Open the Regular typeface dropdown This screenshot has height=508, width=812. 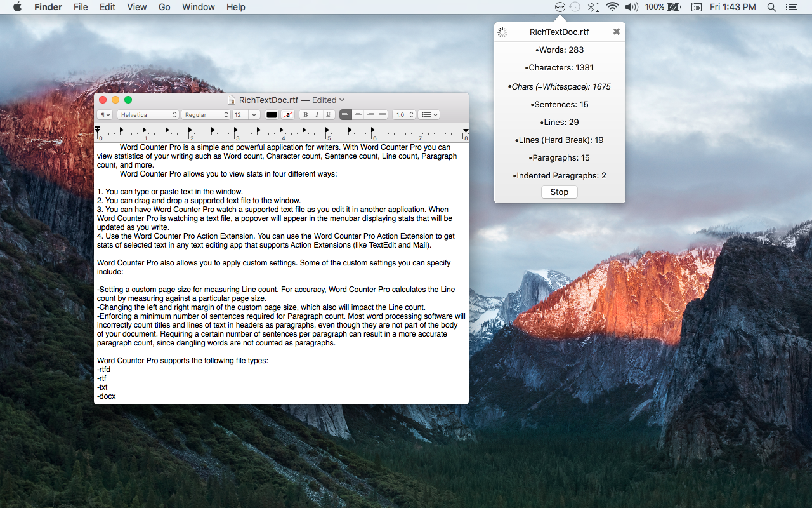(x=206, y=115)
